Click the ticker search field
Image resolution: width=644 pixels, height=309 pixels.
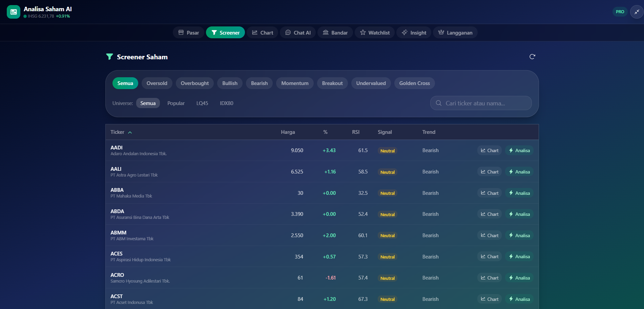[x=481, y=103]
